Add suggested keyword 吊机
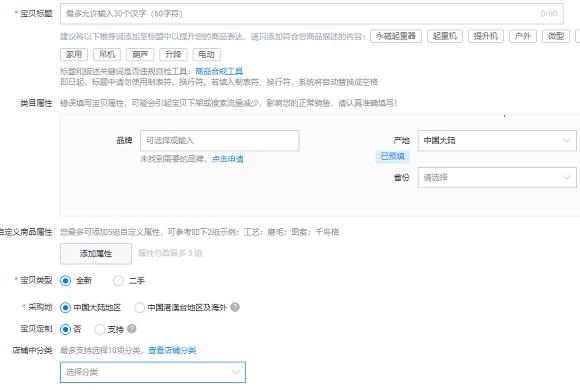The image size is (580, 390). [x=107, y=54]
